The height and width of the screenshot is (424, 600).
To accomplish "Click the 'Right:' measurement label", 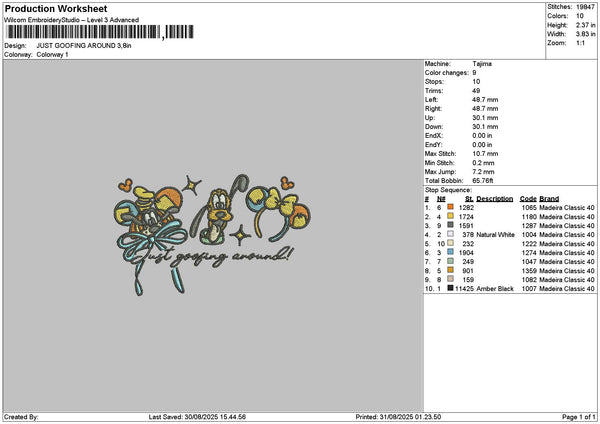I will 433,109.
